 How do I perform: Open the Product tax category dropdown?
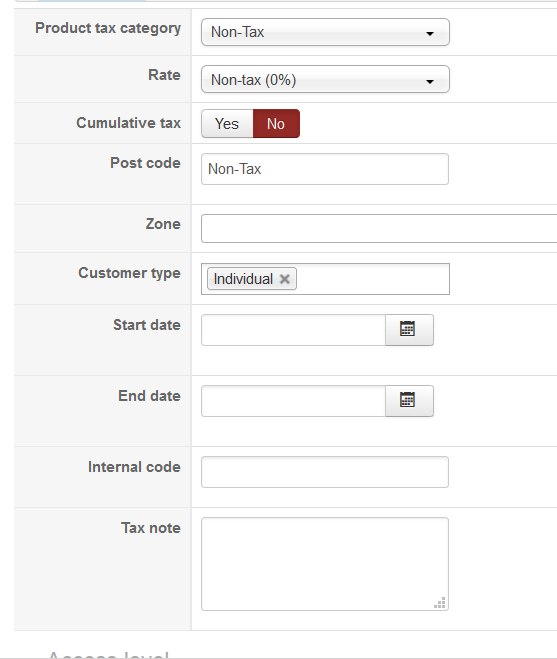click(325, 32)
